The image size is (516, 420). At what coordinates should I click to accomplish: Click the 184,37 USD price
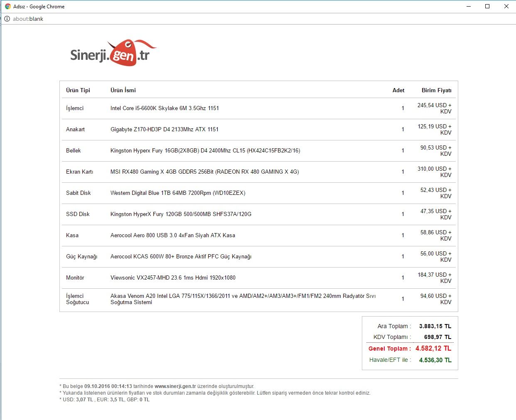pyautogui.click(x=435, y=278)
